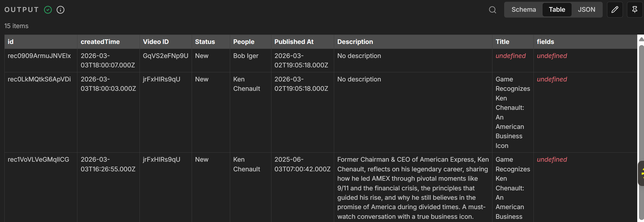
Task: Click the vertical scrollbar up arrow
Action: coord(641,39)
